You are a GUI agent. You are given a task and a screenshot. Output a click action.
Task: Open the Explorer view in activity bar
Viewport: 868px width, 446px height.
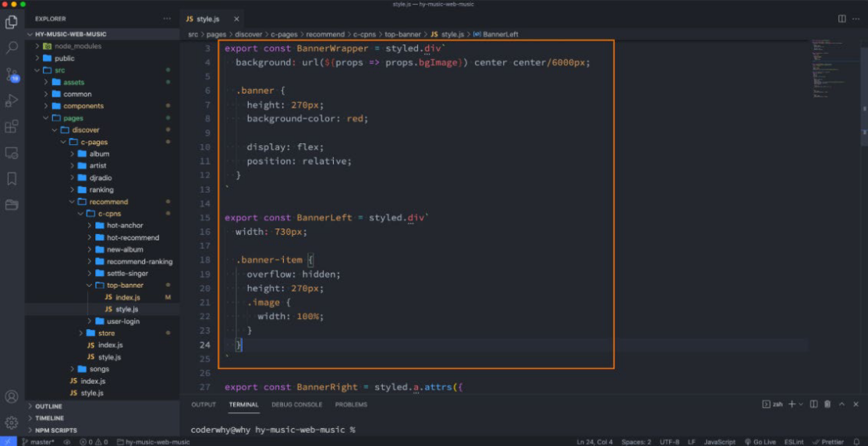pos(12,22)
